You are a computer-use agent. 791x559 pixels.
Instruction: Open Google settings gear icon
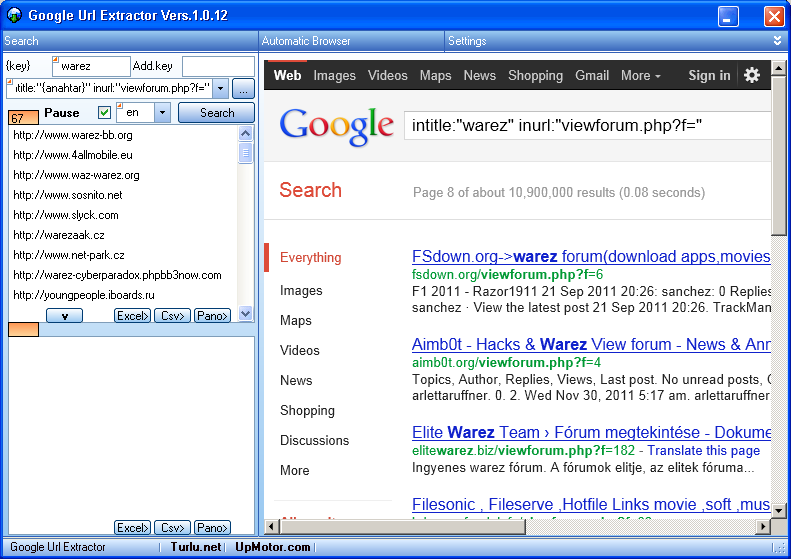click(752, 75)
